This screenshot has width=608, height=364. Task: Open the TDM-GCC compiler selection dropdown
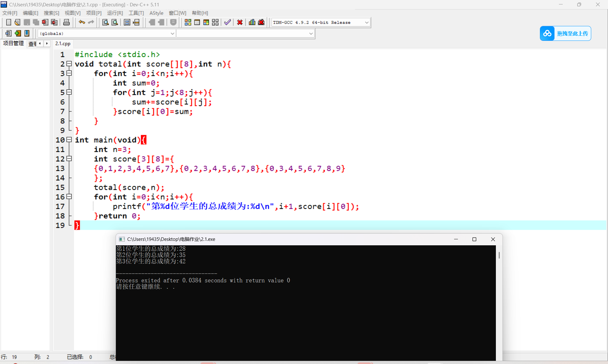coord(367,22)
